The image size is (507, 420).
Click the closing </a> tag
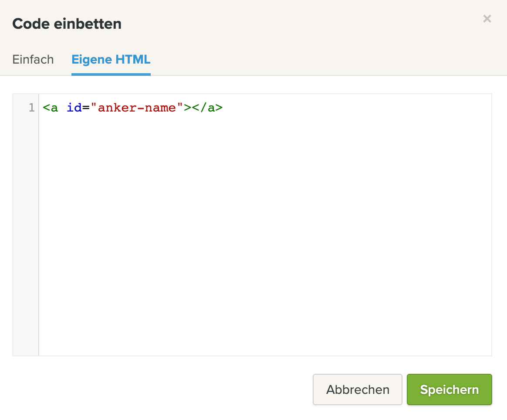(207, 108)
